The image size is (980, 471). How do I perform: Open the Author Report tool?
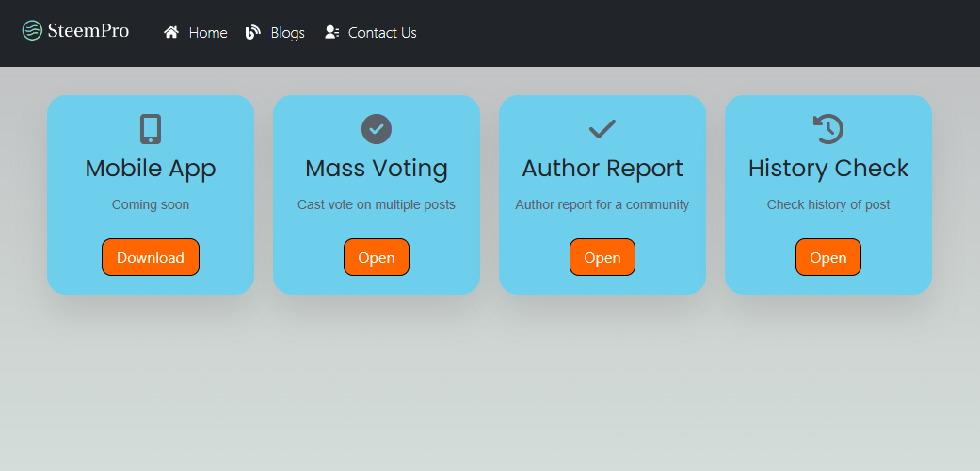(602, 257)
